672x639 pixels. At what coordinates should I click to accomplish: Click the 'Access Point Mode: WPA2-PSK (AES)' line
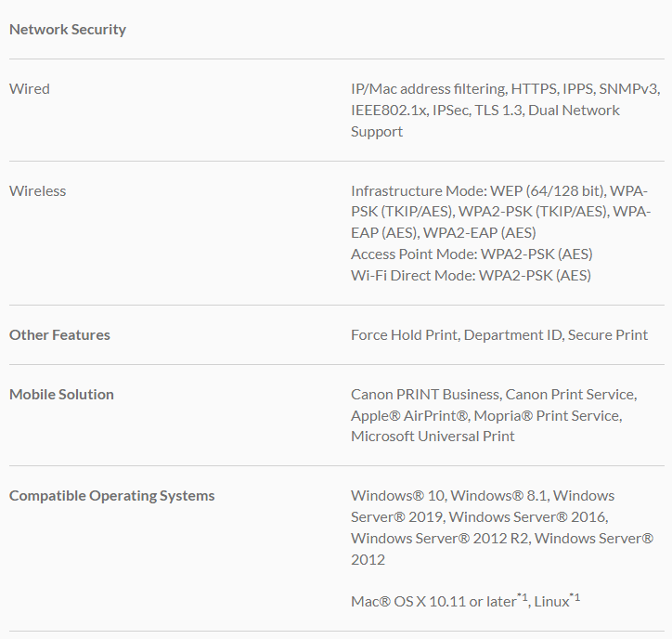click(x=472, y=254)
